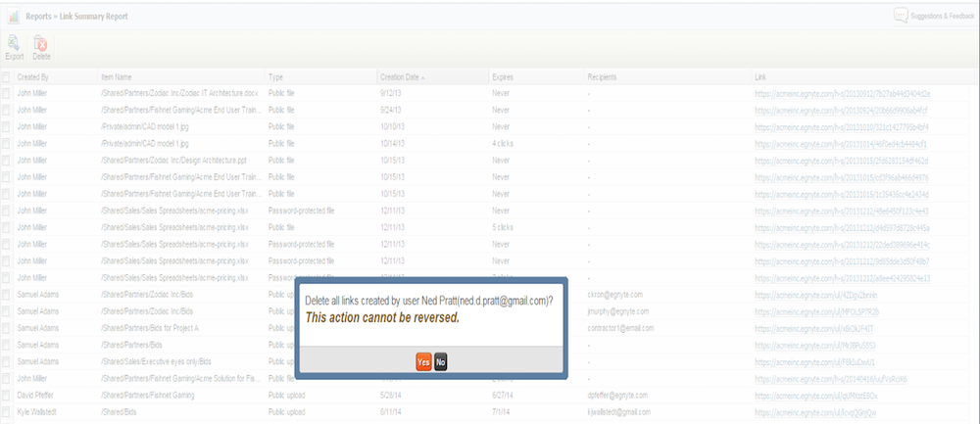Viewport: 980px width, 424px height.
Task: Click item /Shared/Sales/Executive eyes only/Bids
Action: [156, 361]
